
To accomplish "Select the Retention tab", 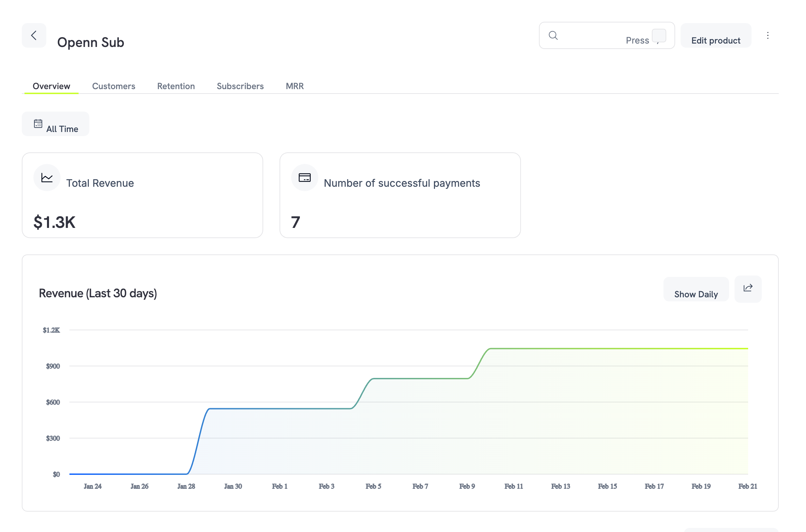I will (176, 86).
